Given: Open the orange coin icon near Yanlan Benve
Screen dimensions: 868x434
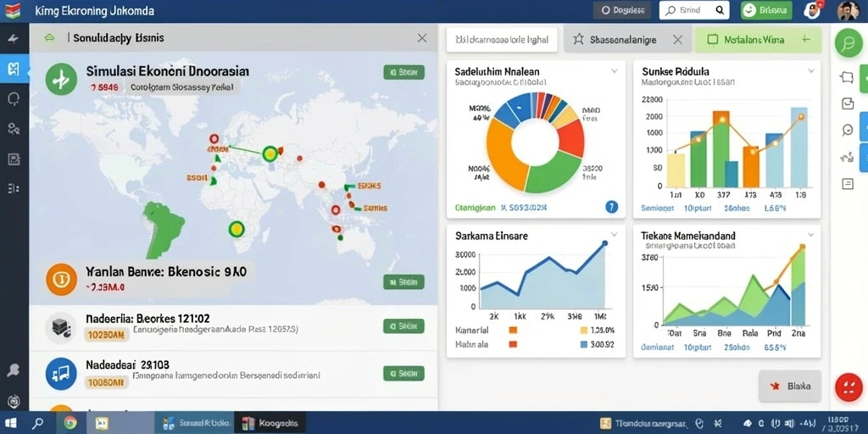Looking at the screenshot, I should tap(60, 279).
